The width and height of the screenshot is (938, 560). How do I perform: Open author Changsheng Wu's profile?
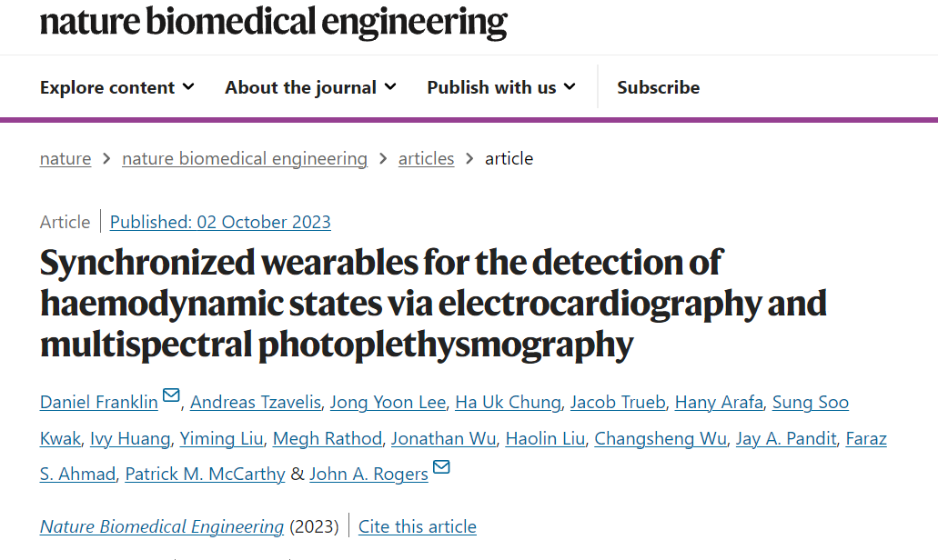coord(661,439)
